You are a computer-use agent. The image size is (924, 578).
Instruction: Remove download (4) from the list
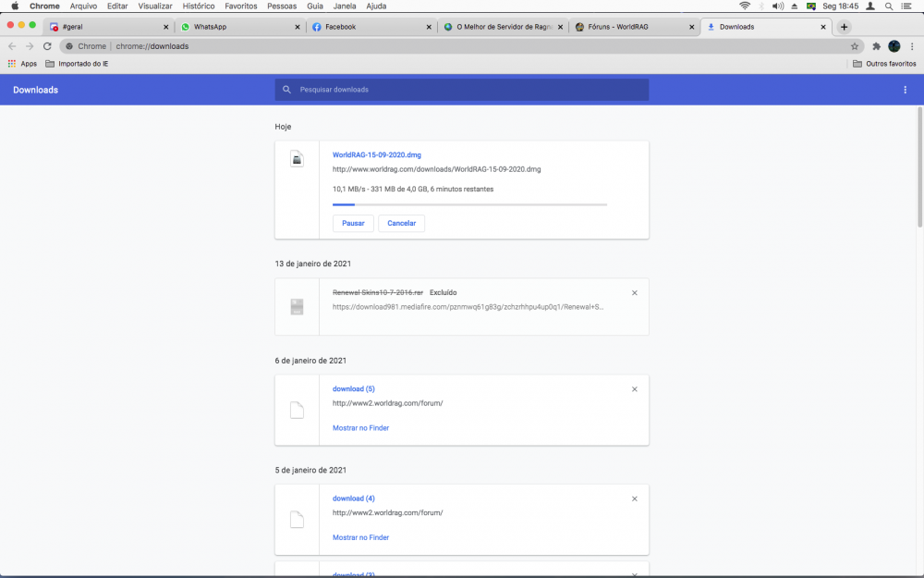tap(635, 499)
